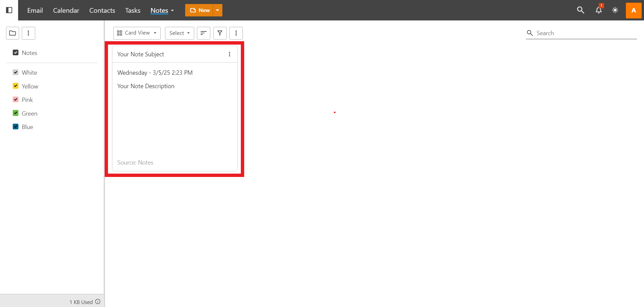Click the Your Note Description text

point(146,86)
